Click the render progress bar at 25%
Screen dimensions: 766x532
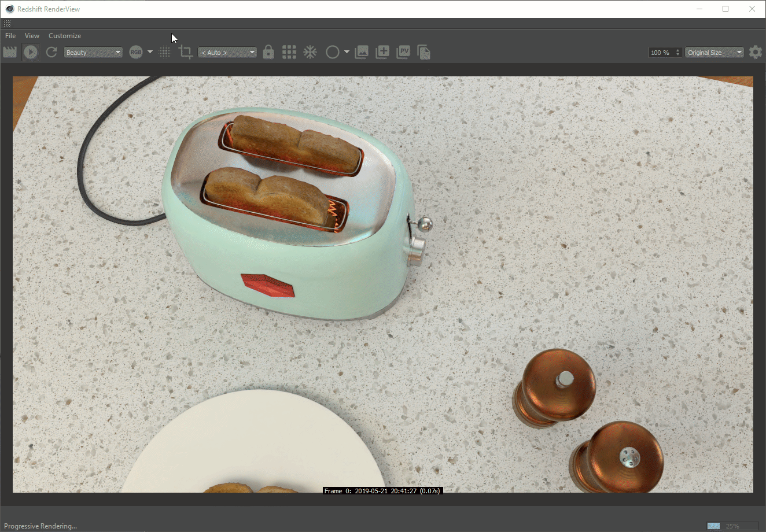pyautogui.click(x=732, y=526)
